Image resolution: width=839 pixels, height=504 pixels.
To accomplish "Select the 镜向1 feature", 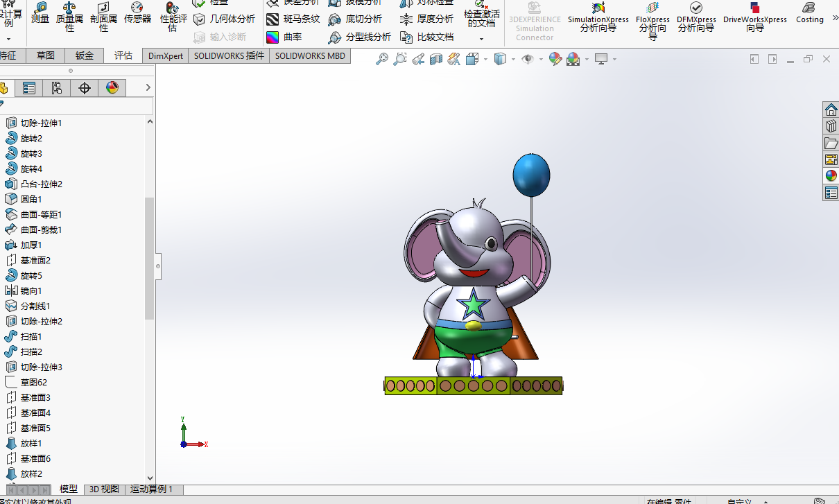I will [24, 290].
